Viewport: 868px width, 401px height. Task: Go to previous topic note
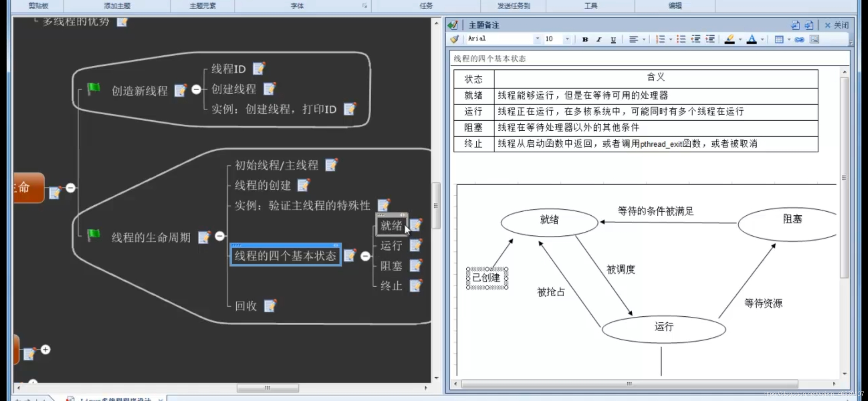[x=795, y=25]
